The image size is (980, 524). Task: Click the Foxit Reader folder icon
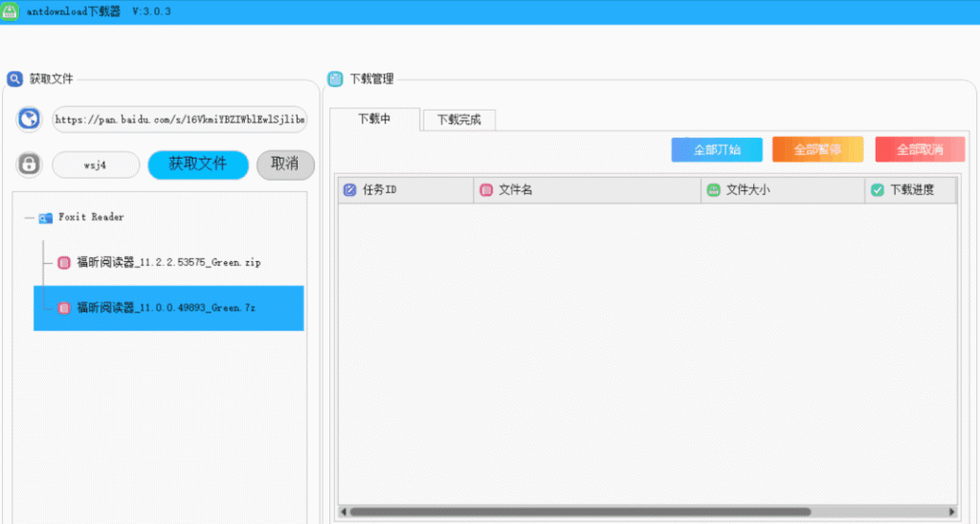[46, 218]
